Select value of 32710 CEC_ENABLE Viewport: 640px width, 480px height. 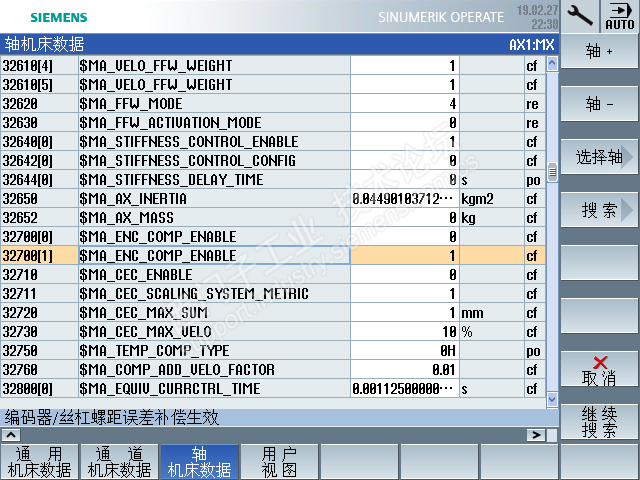click(404, 275)
